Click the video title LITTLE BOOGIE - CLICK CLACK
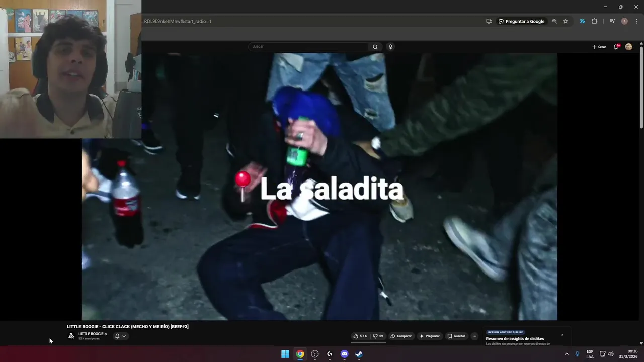Viewport: 644px width, 362px height. coord(128,327)
